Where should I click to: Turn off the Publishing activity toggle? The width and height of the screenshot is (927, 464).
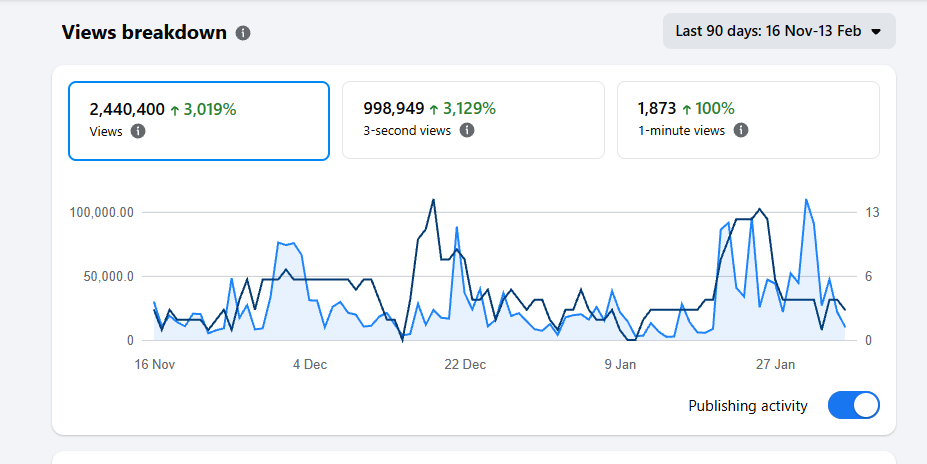coord(854,405)
